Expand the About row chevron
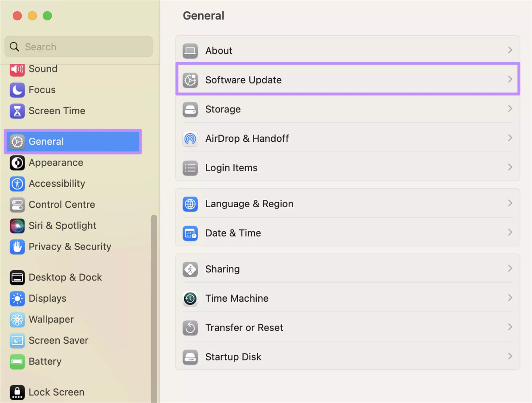This screenshot has width=532, height=403. [510, 50]
